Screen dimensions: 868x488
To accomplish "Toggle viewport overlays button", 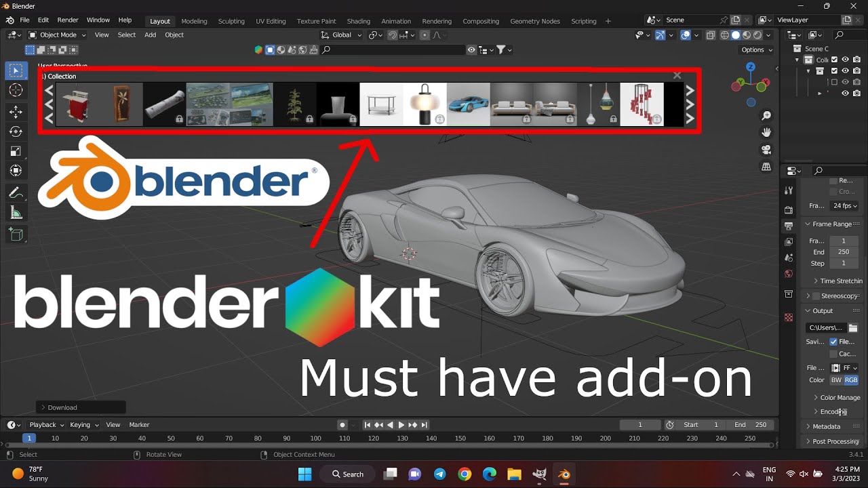I will click(686, 35).
